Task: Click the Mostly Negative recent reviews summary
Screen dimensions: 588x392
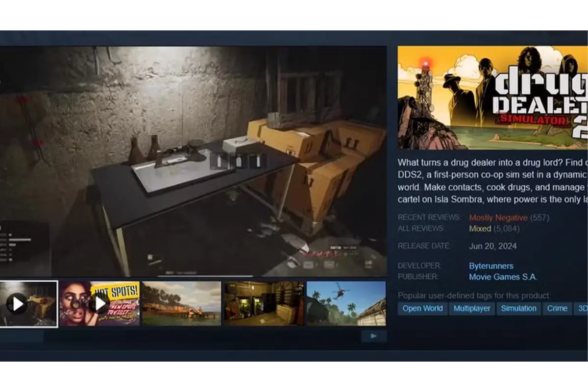Action: tap(498, 218)
